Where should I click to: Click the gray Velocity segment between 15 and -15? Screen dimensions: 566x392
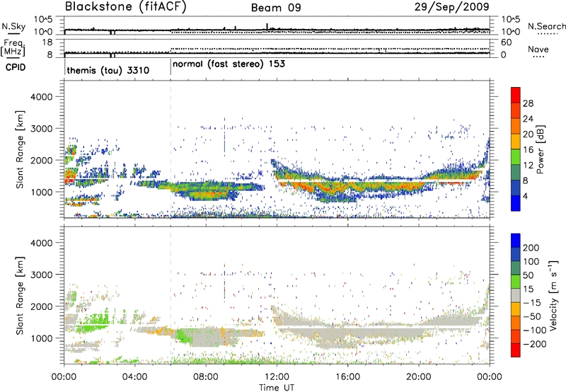pos(516,295)
